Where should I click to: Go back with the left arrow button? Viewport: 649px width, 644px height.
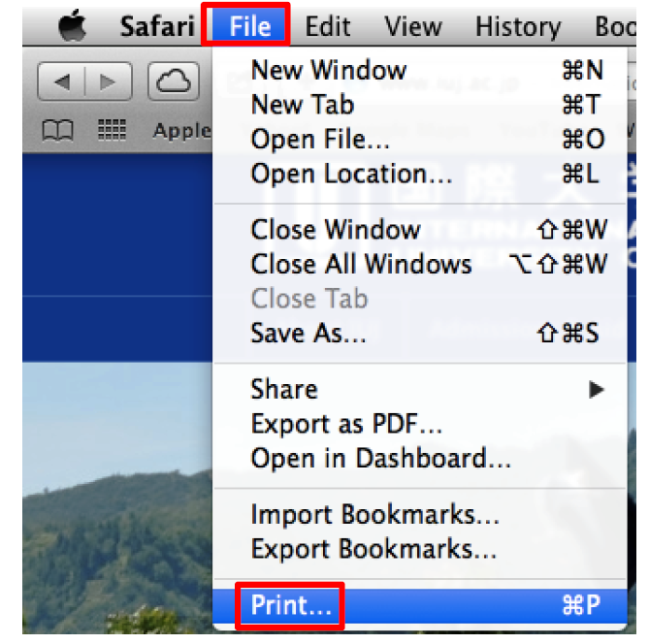(61, 81)
